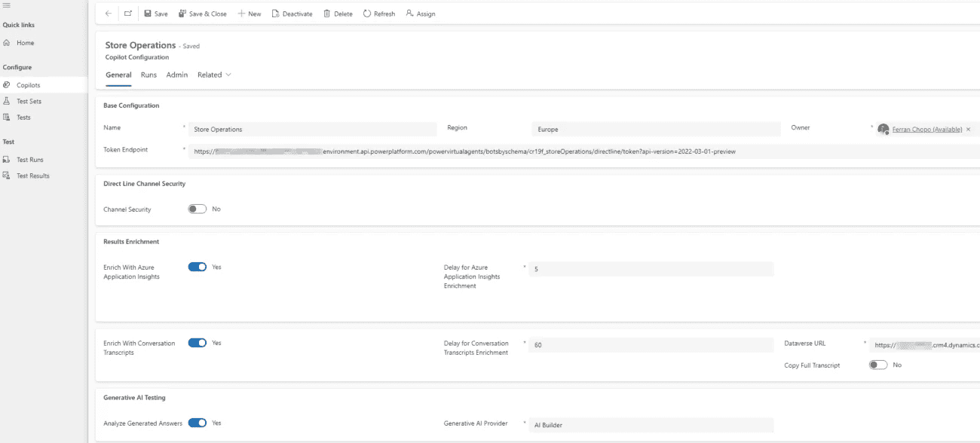Switch to the Admin tab
This screenshot has width=980, height=443.
(177, 75)
